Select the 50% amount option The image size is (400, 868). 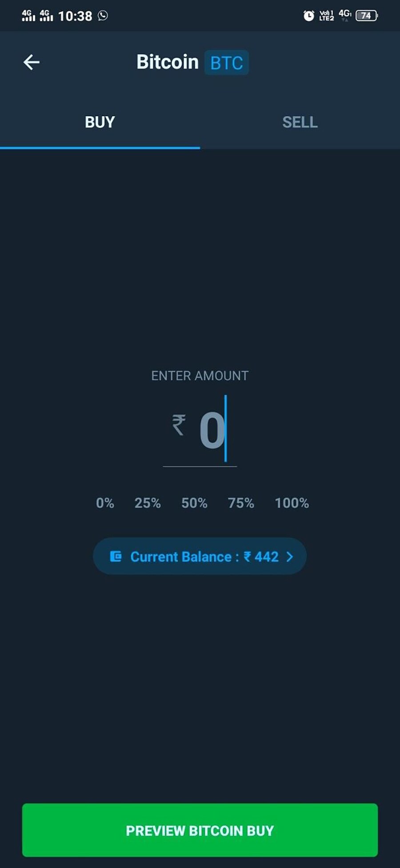pos(194,503)
